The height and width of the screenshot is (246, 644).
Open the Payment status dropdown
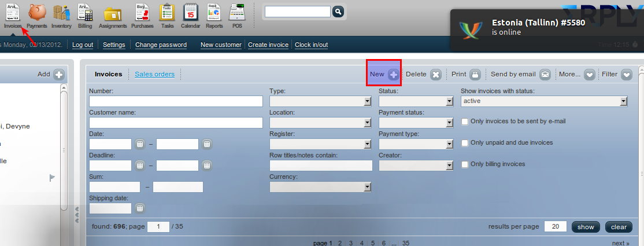pos(416,123)
